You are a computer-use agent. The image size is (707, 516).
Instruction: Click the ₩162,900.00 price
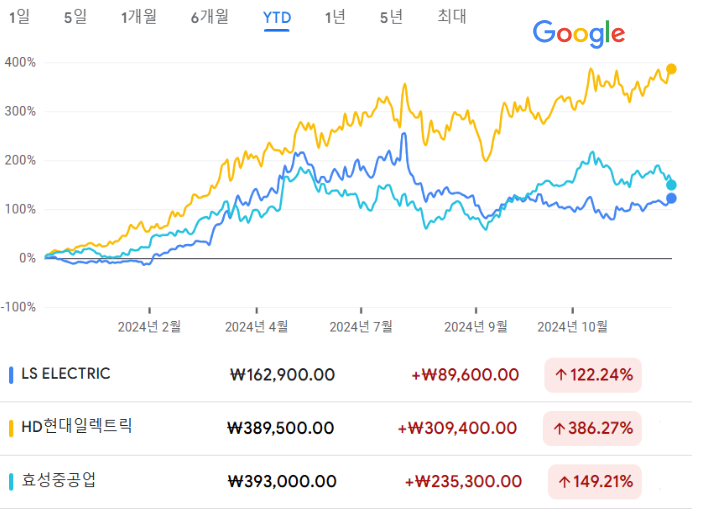point(283,375)
